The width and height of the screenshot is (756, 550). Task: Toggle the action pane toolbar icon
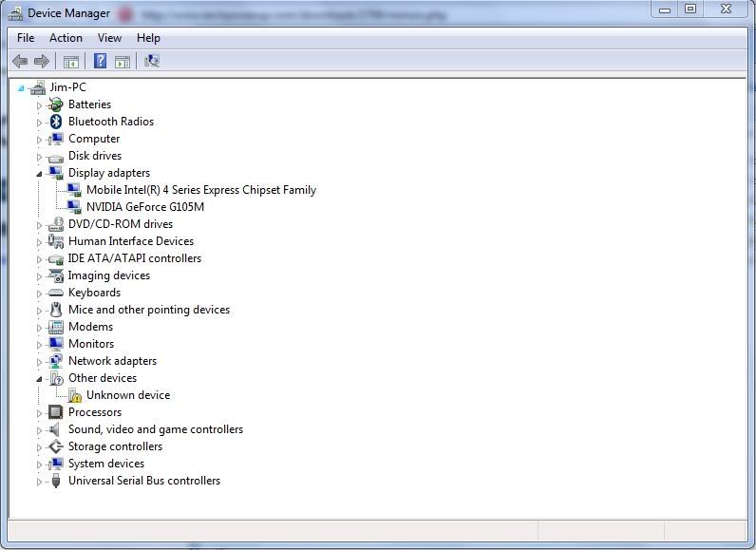[x=122, y=62]
